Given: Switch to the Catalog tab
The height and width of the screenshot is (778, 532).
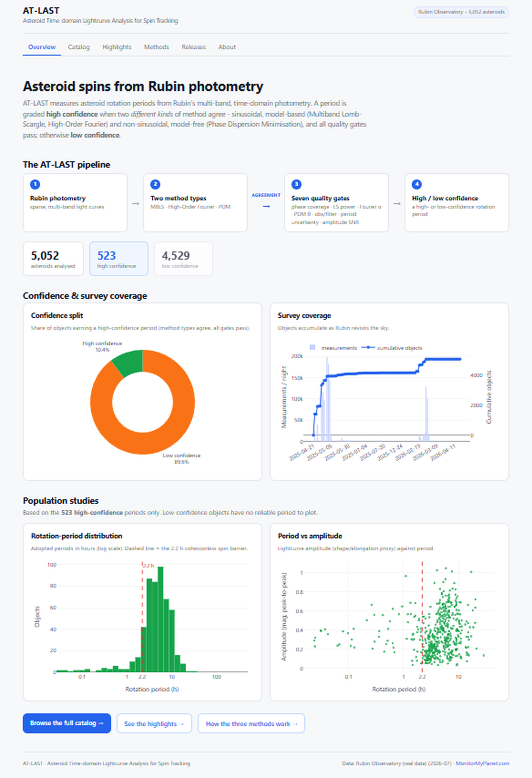Looking at the screenshot, I should pyautogui.click(x=79, y=47).
